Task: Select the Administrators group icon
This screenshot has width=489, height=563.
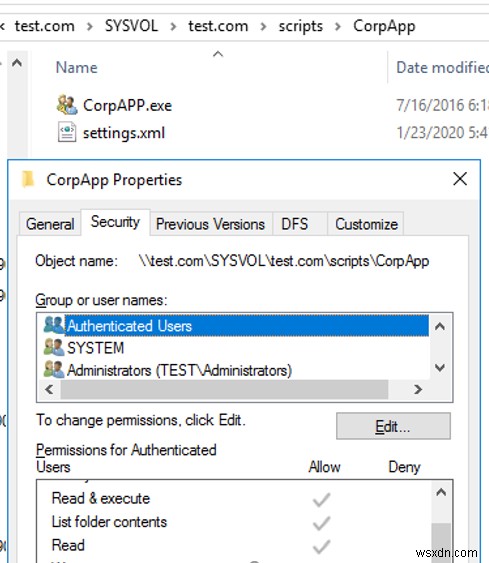Action: pos(54,370)
